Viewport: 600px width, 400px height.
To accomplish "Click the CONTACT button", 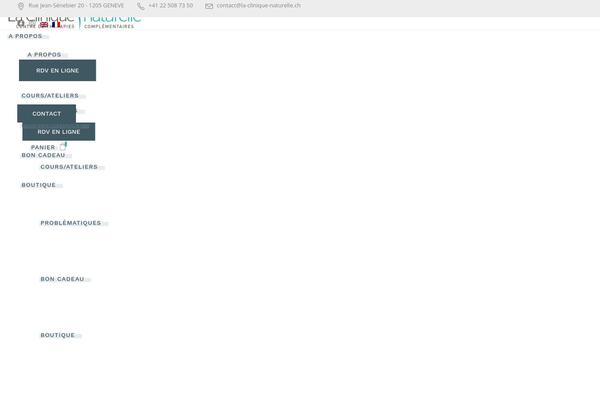I will pos(47,114).
